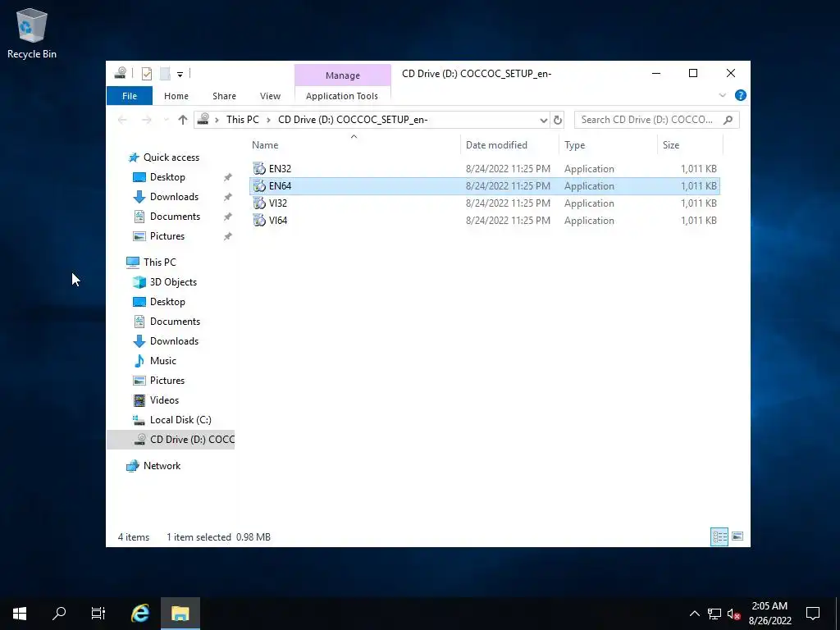840x630 pixels.
Task: Expand the address bar history dropdown
Action: [x=543, y=120]
